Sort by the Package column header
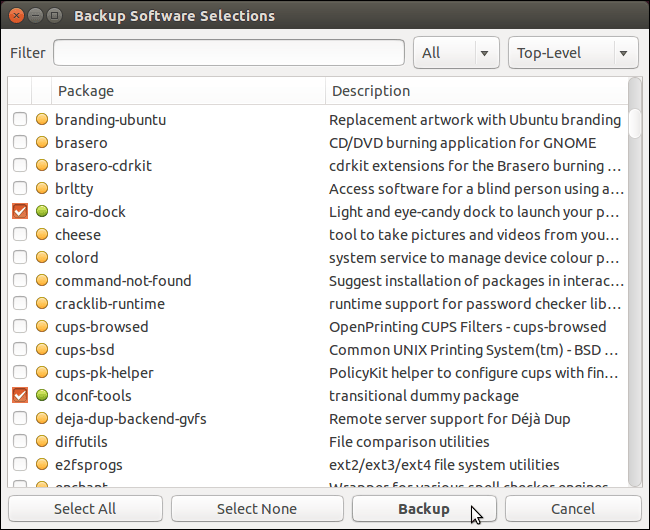 point(188,91)
